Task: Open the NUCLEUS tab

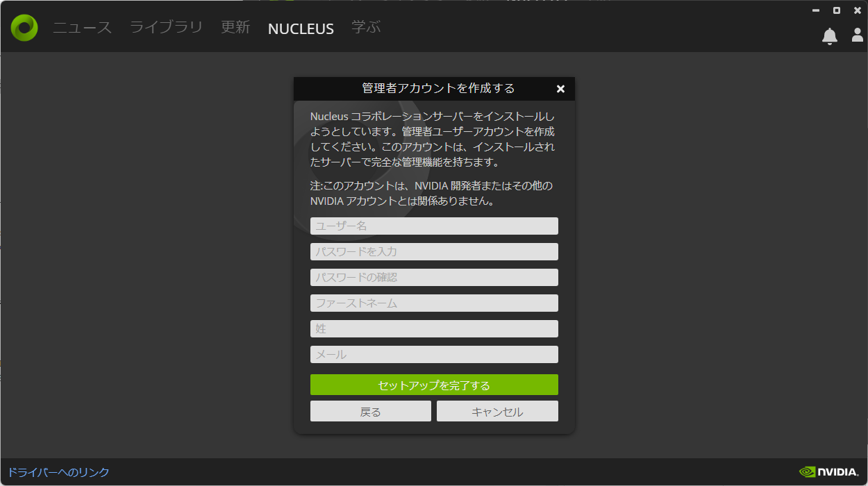Action: (301, 28)
